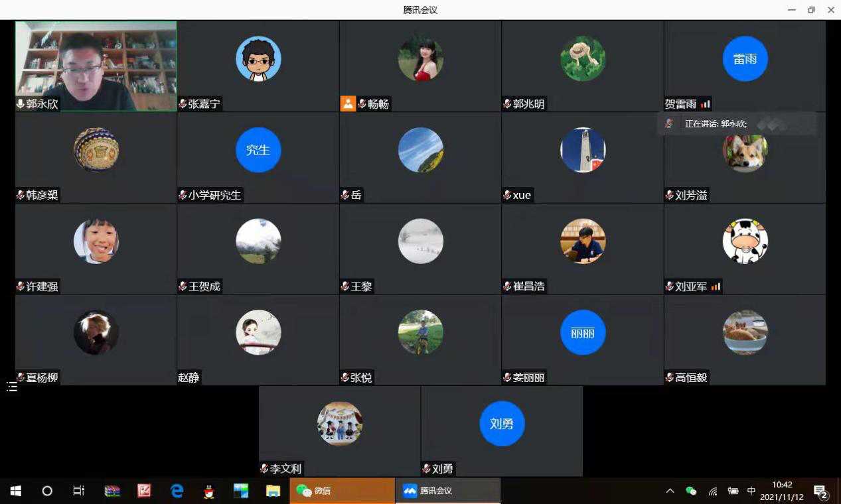
Task: Switch to the 微信 taskbar window
Action: pos(342,491)
